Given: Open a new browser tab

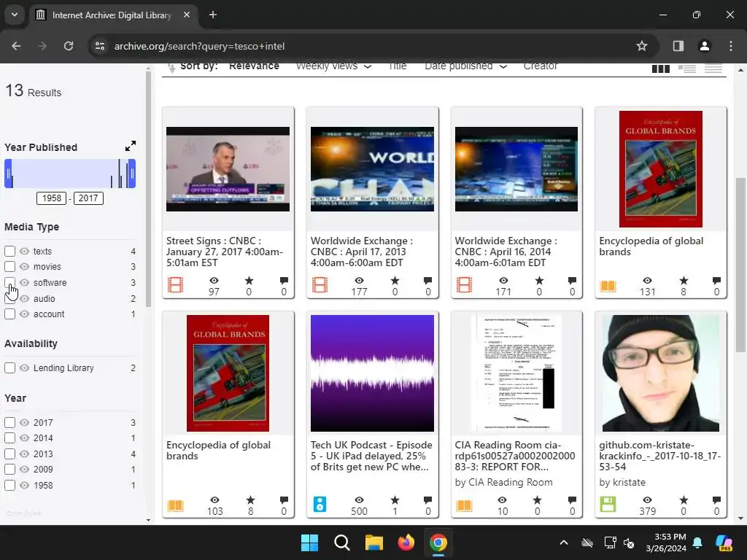Looking at the screenshot, I should pos(213,15).
